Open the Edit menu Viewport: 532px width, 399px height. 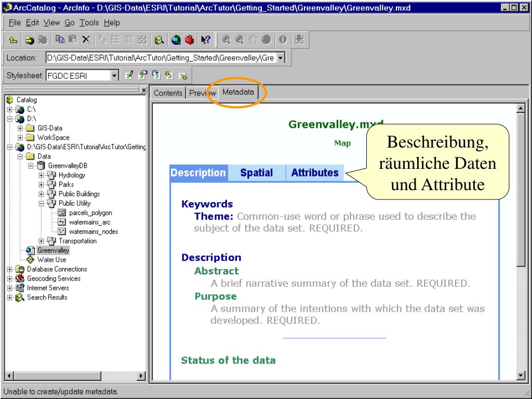pyautogui.click(x=33, y=23)
